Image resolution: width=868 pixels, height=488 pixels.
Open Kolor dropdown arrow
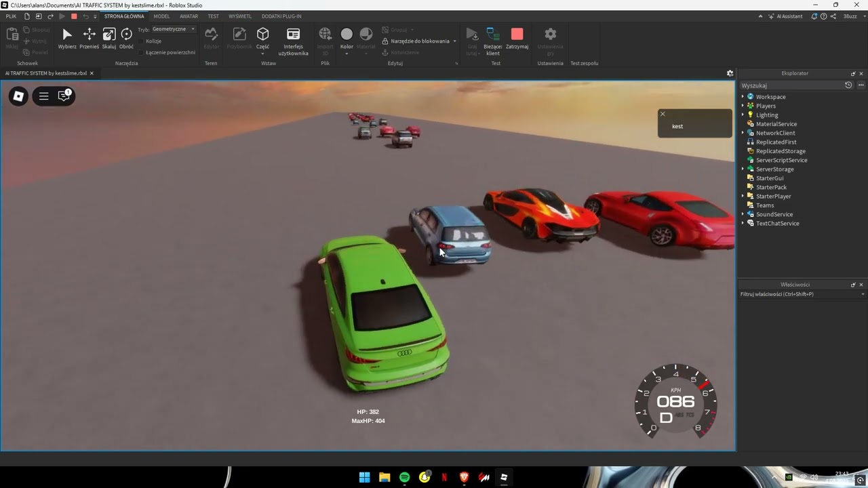tap(347, 54)
